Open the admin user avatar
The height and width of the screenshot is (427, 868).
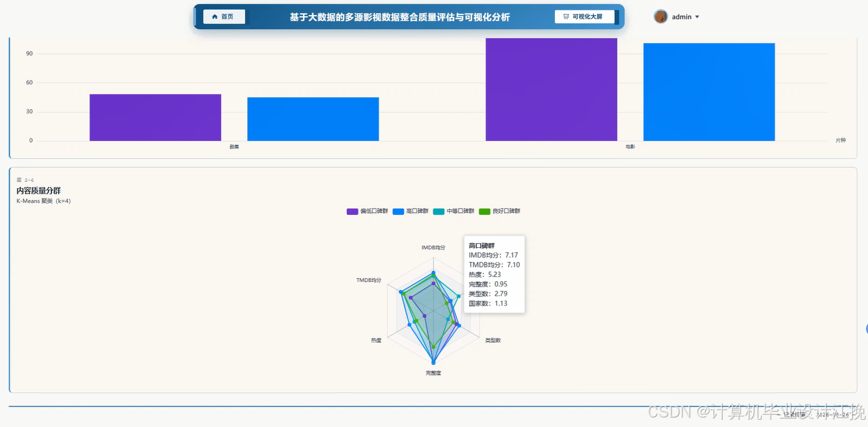click(661, 17)
